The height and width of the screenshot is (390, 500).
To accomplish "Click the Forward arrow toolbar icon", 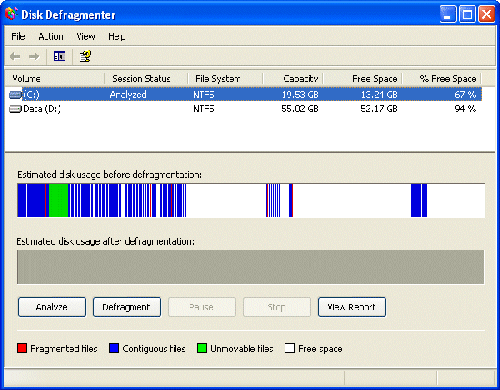I will click(34, 56).
